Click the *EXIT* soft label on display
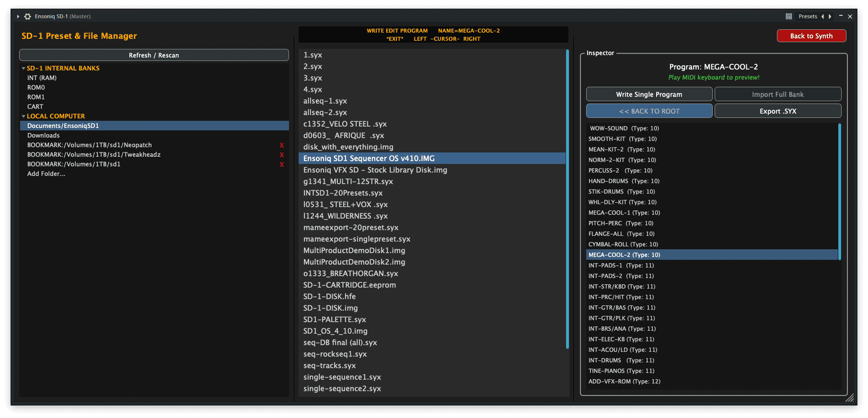Image resolution: width=868 pixels, height=418 pixels. (x=395, y=39)
